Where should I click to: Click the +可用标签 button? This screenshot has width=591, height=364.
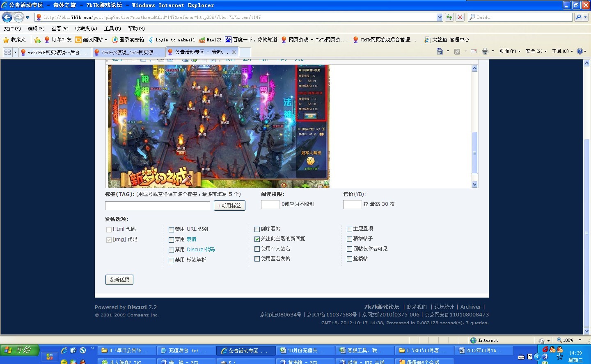pyautogui.click(x=229, y=206)
